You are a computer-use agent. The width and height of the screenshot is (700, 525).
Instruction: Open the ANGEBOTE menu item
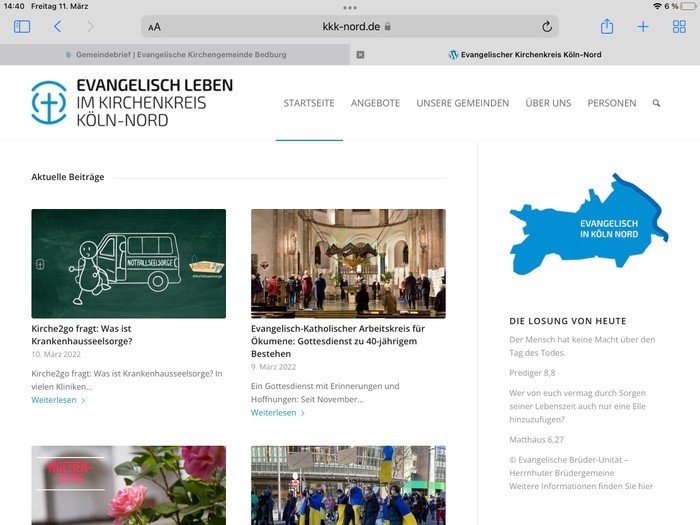(x=375, y=103)
